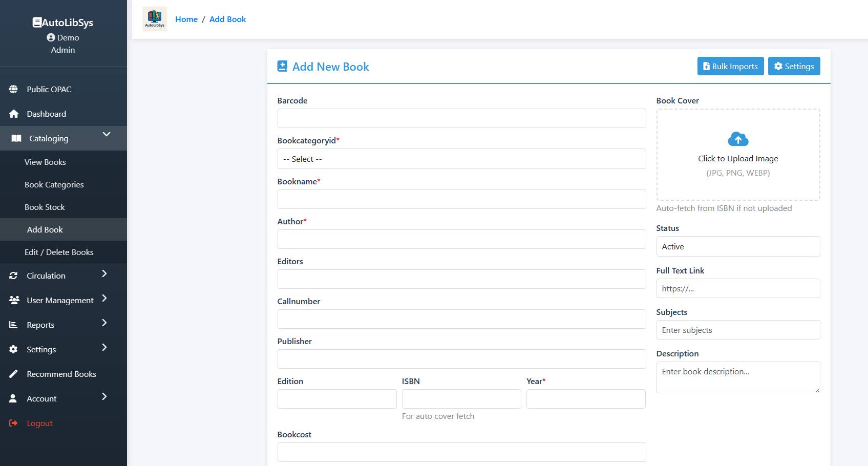868x466 pixels.
Task: Expand the Circulation submenu arrow
Action: click(x=104, y=274)
